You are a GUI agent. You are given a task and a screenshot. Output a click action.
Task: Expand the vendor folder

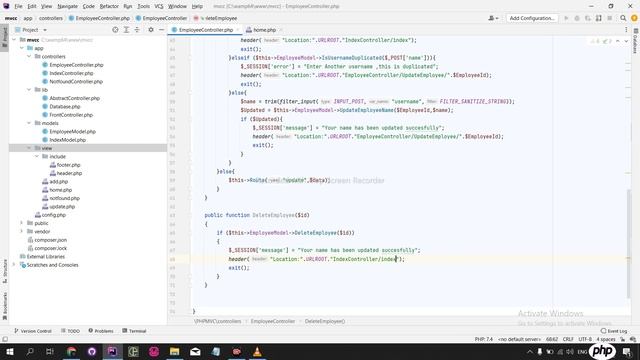[22, 231]
